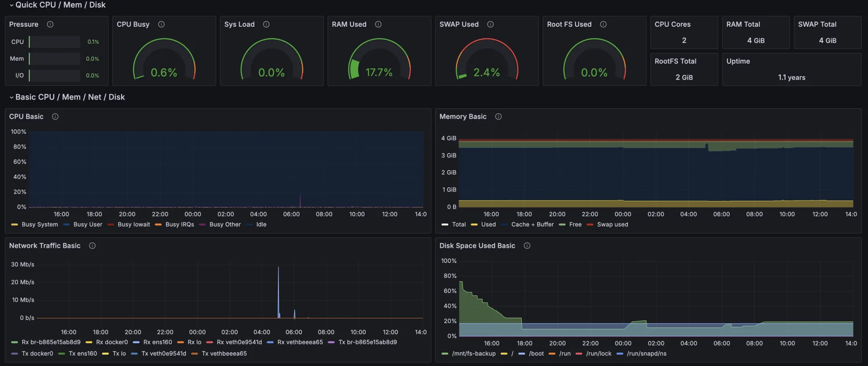This screenshot has height=366, width=868.
Task: Click the 2.4% SWAP Used gauge value
Action: coord(486,72)
